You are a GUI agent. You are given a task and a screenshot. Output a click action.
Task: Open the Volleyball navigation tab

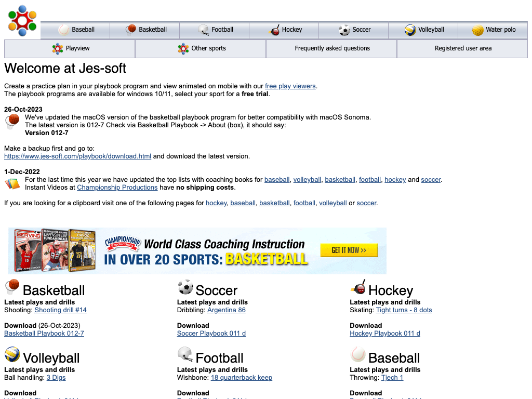pyautogui.click(x=423, y=30)
